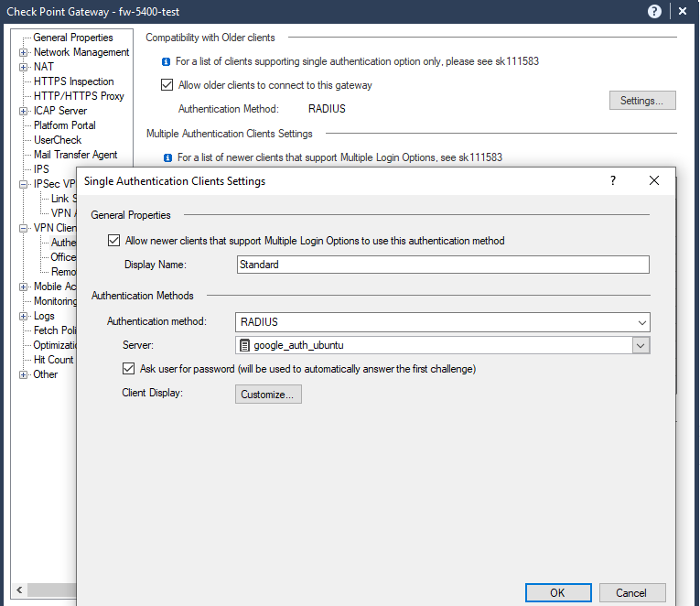The height and width of the screenshot is (606, 700).
Task: Click the info icon beside the newer clients note
Action: point(166,157)
